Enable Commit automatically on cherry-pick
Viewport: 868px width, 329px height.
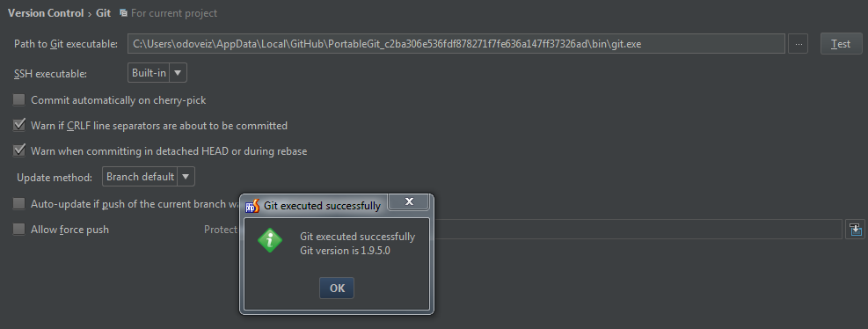coord(18,100)
